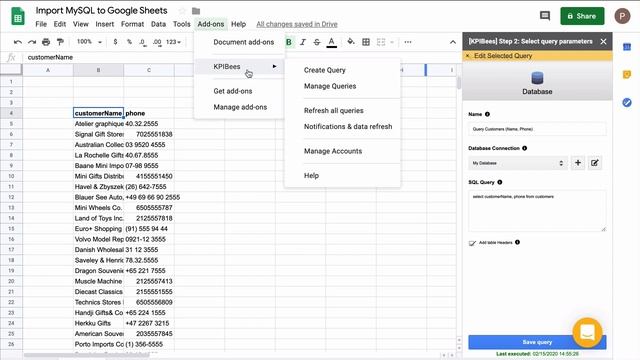Open the Insert menu
640x360 pixels.
point(104,24)
